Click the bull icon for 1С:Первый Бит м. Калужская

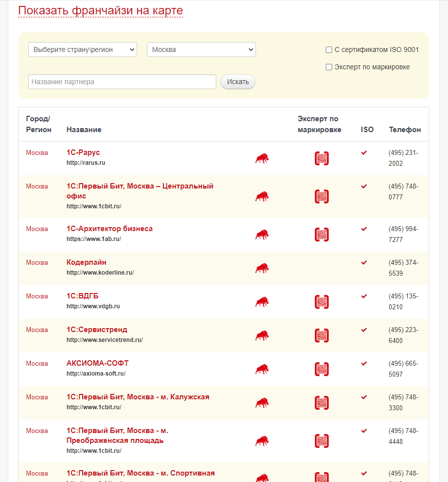point(262,403)
